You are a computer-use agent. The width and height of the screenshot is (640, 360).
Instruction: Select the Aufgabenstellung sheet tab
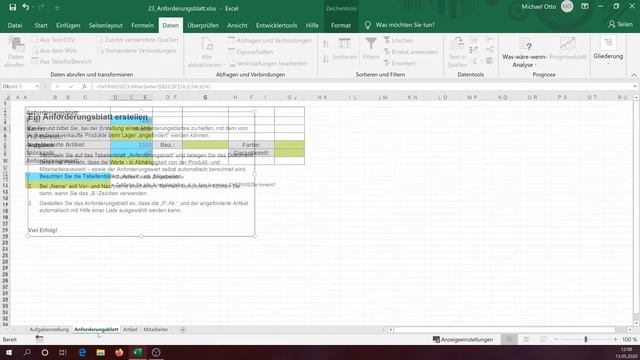[x=49, y=329]
